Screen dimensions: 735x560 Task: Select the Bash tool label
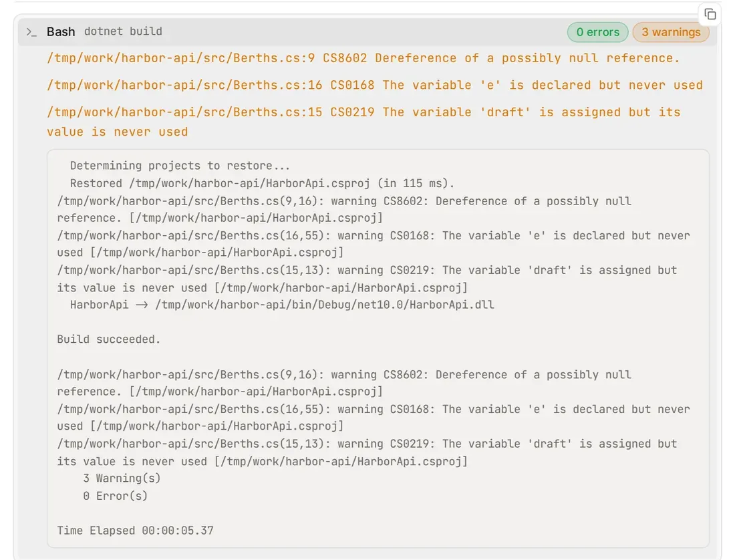click(x=61, y=31)
